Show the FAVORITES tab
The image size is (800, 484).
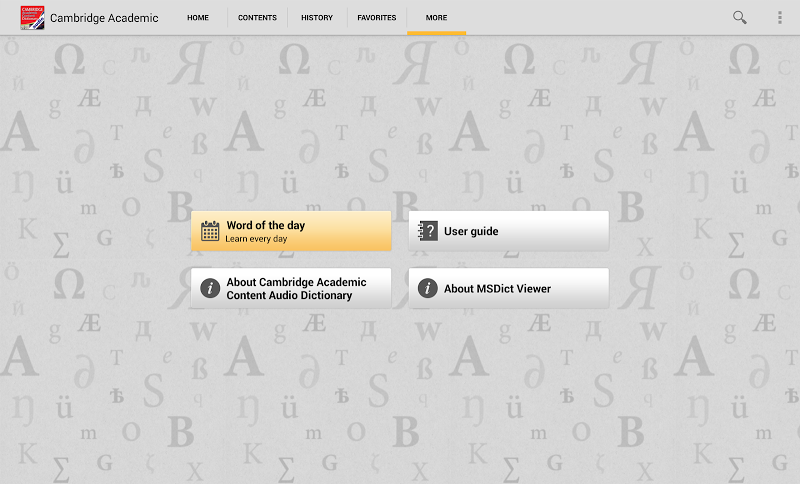coord(377,18)
